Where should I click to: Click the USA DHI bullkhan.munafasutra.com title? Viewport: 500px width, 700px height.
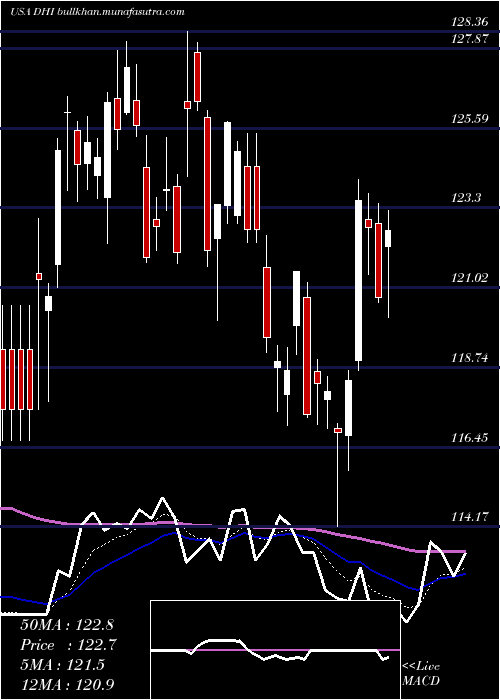point(96,12)
